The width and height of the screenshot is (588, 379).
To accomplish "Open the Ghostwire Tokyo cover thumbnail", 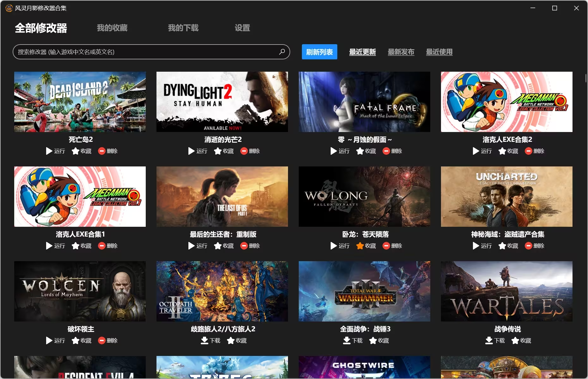I will [x=364, y=367].
